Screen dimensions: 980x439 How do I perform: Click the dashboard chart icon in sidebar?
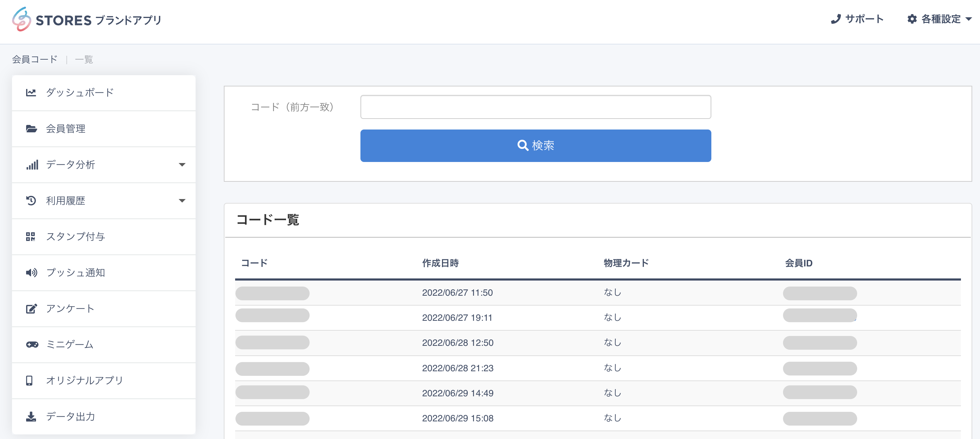[x=31, y=92]
